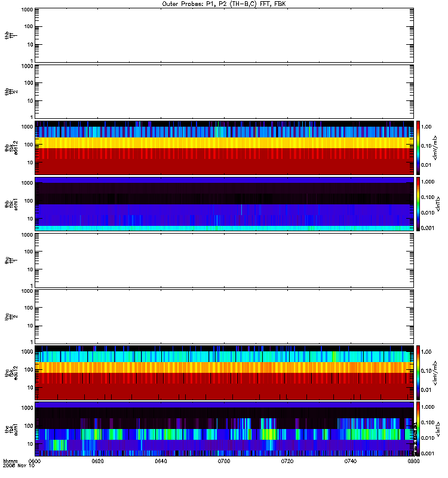
Task: Click the 'thb fff 2' panel label
Action: coord(11,91)
